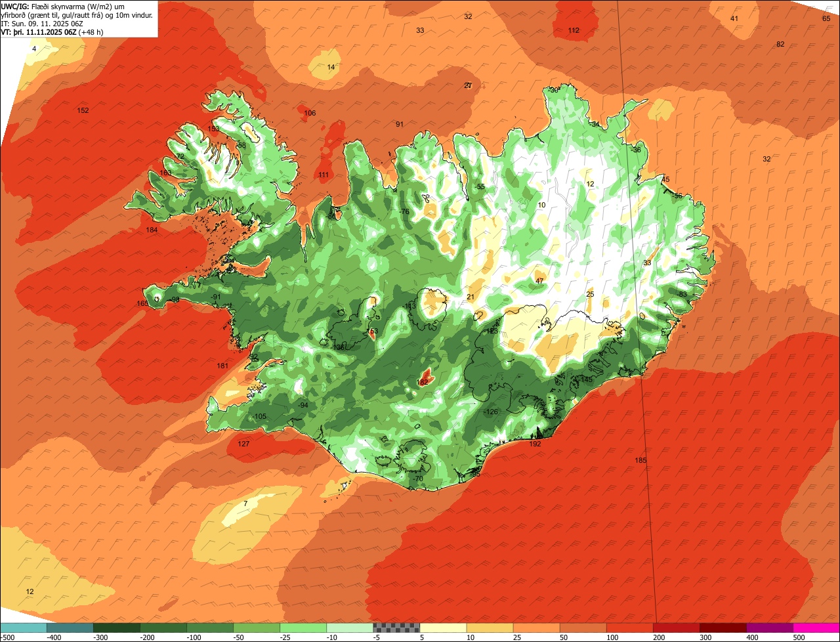840x642 pixels.
Task: Click the value 192 off the south coast
Action: 535,444
